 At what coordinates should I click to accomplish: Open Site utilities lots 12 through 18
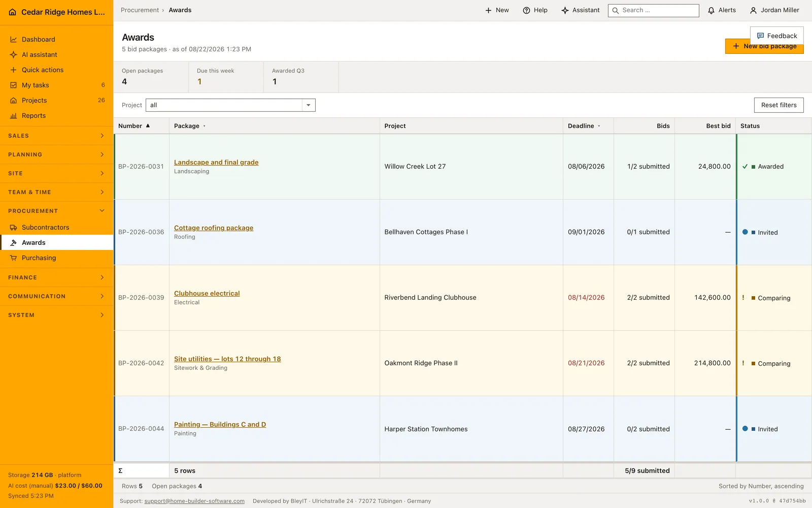point(227,359)
